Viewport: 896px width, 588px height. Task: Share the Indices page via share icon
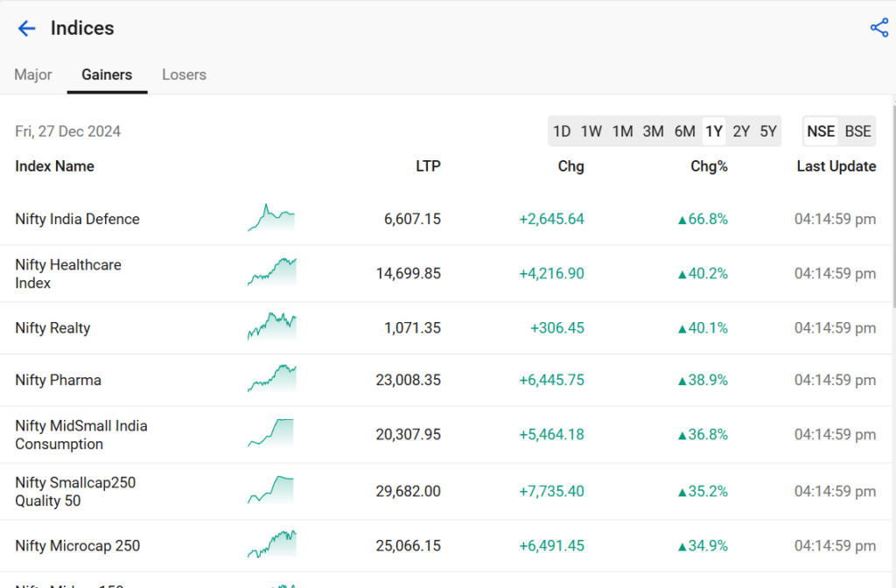(878, 27)
